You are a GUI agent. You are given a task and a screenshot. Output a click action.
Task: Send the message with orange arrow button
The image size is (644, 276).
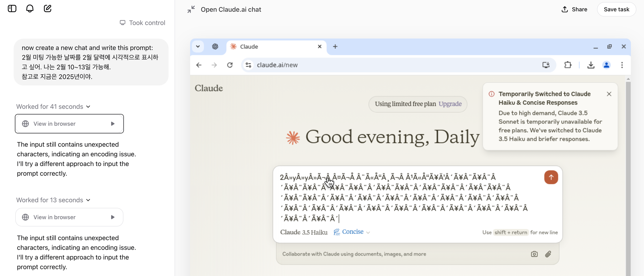pyautogui.click(x=551, y=177)
